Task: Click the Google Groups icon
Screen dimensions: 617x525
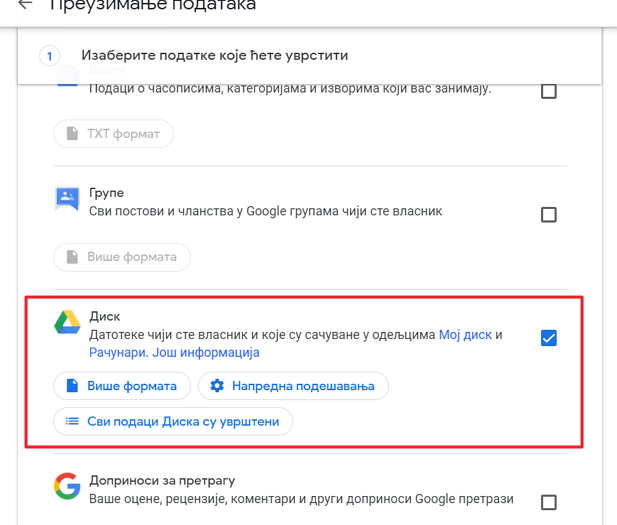Action: coord(67,198)
